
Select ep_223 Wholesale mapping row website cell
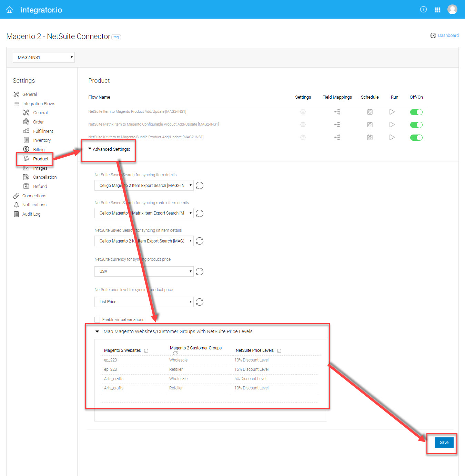pos(111,360)
